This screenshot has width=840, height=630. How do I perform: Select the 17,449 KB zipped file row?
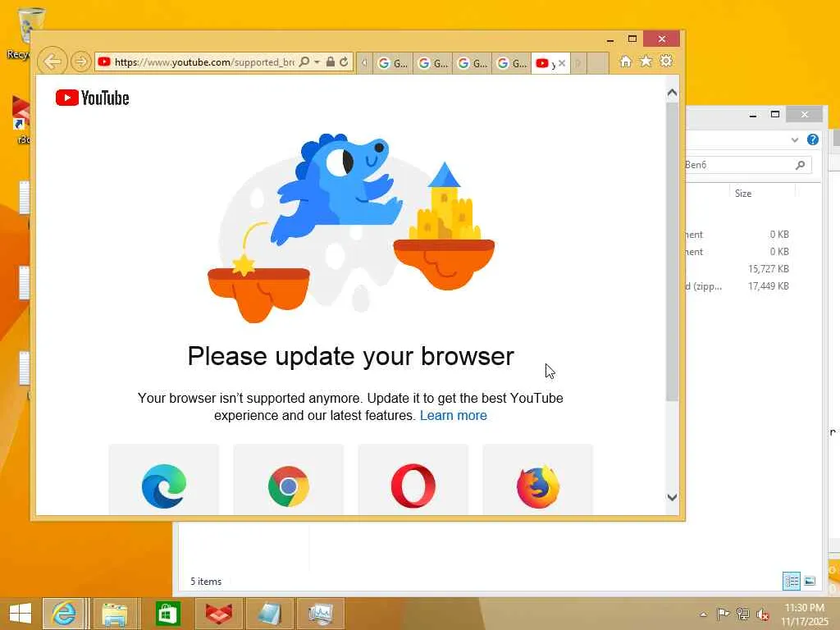[x=737, y=286]
